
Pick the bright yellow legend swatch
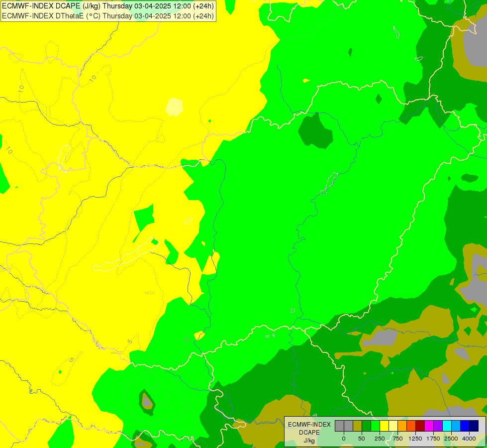385,426
